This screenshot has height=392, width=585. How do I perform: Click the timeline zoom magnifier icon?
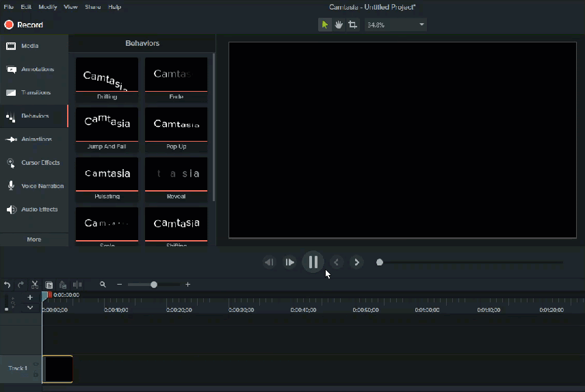coord(103,285)
